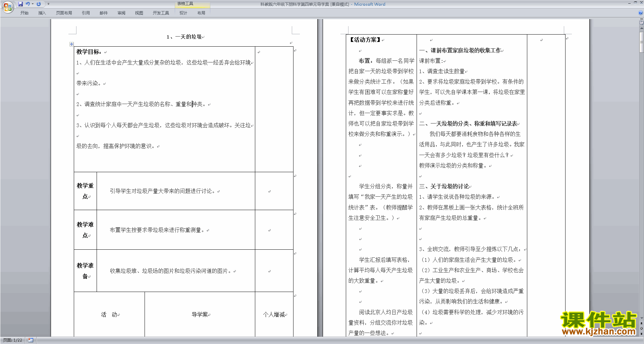Click the select browse object button
This screenshot has height=344, width=644.
642,329
